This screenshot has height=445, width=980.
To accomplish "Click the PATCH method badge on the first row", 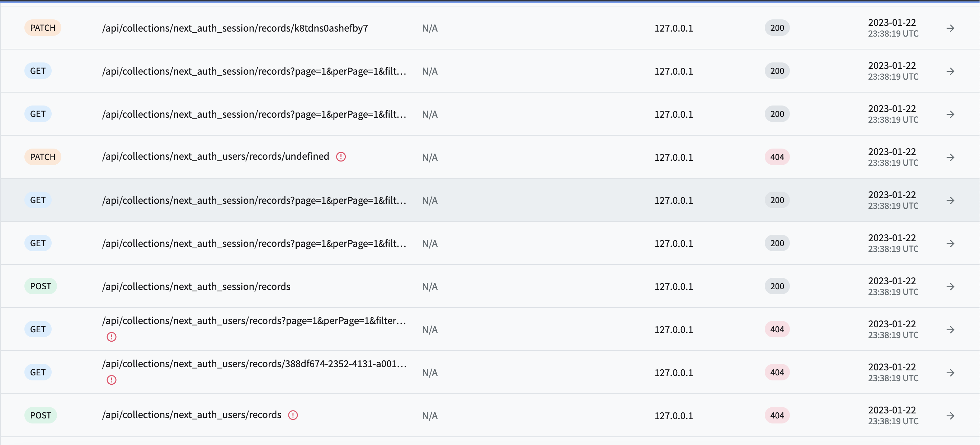I will pyautogui.click(x=42, y=27).
